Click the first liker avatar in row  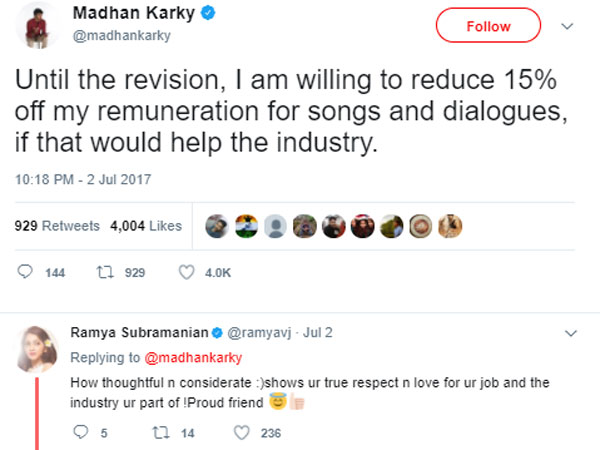216,226
